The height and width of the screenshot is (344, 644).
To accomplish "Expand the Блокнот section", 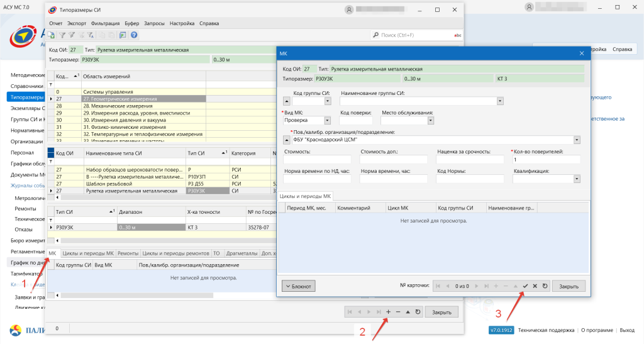I will pos(299,286).
